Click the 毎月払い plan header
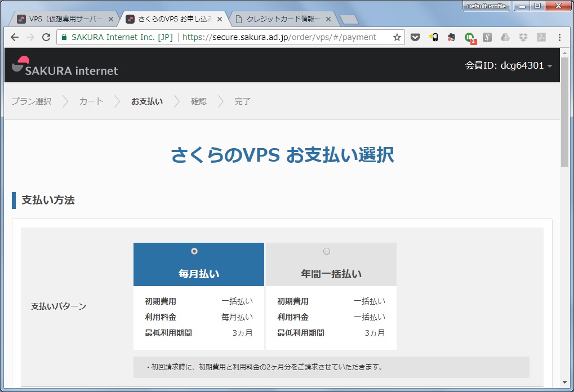Viewport: 574px width, 392px height. coord(199,264)
